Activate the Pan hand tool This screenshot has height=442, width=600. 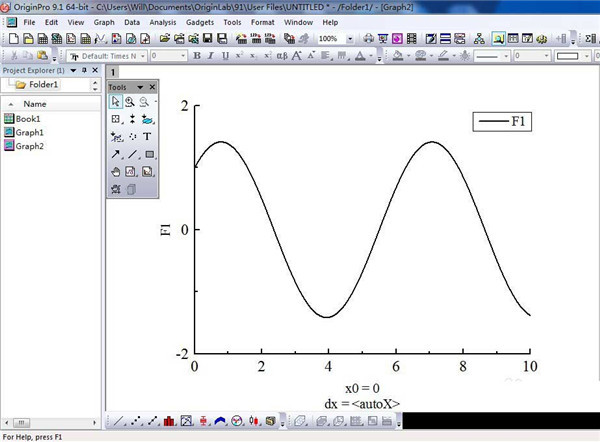coord(116,172)
